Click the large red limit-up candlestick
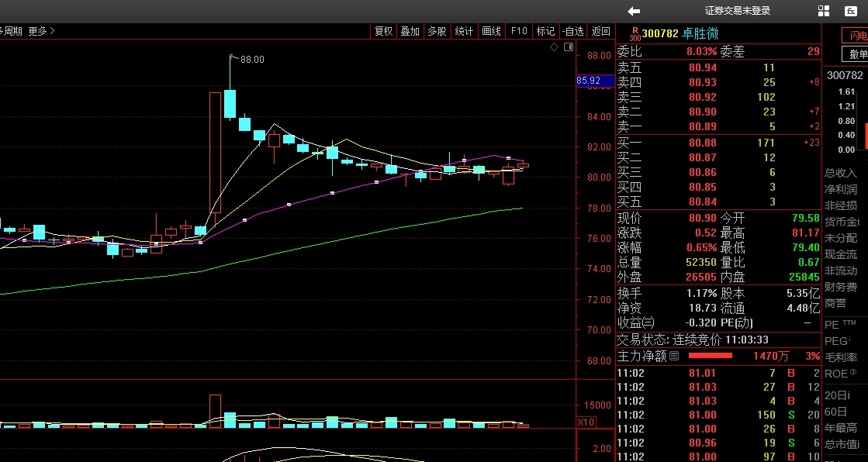Viewport: 868px width, 462px height. 216,152
